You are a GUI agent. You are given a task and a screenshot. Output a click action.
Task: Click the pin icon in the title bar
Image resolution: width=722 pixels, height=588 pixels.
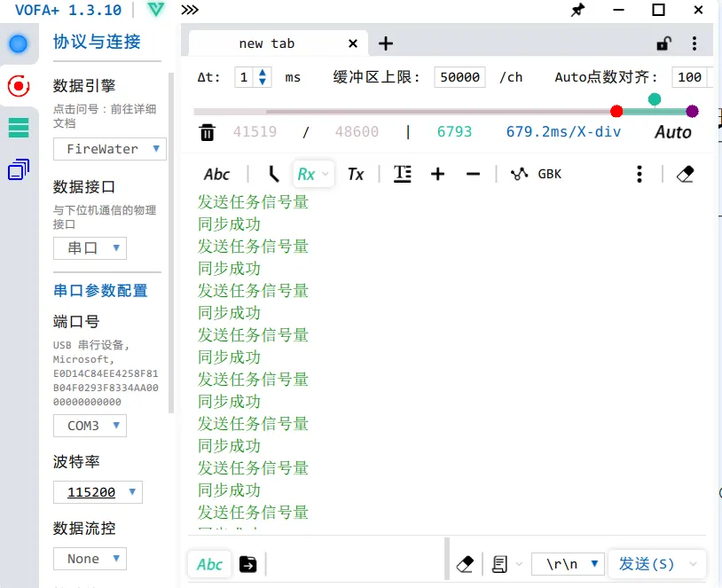(x=577, y=11)
